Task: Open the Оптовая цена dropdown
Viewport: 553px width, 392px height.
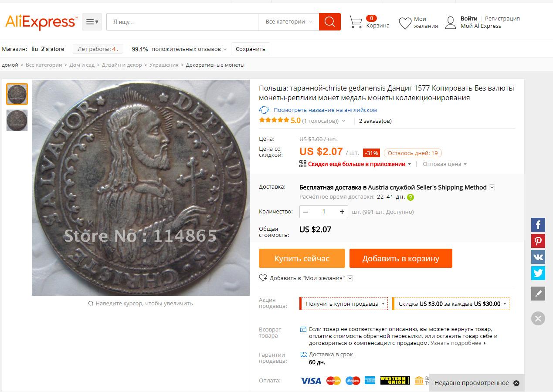Action: point(445,164)
